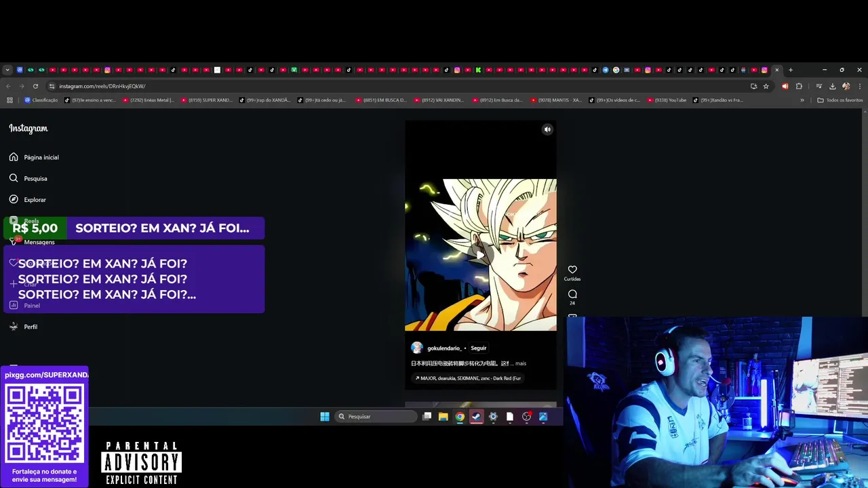868x488 pixels.
Task: Go back with the browser back arrow
Action: [8, 86]
